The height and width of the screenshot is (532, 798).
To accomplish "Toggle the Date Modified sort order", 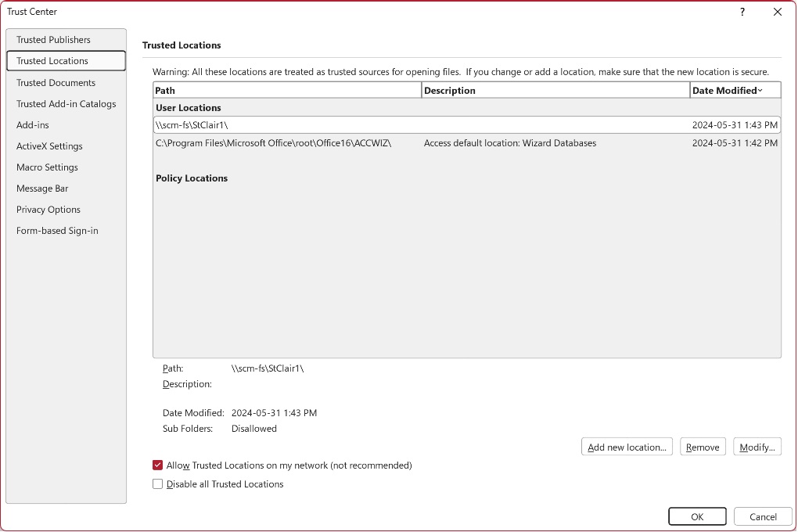I will point(723,89).
